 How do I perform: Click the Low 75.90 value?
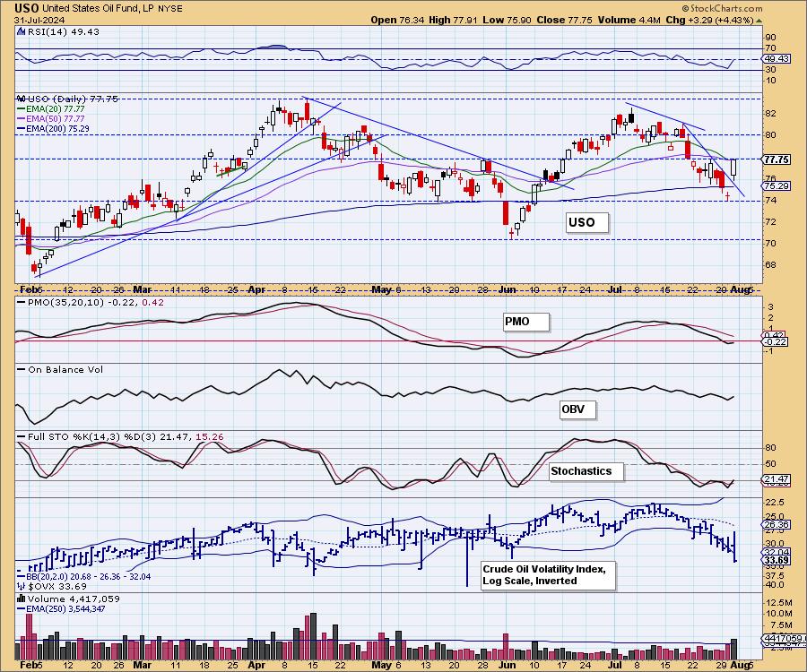tap(507, 20)
